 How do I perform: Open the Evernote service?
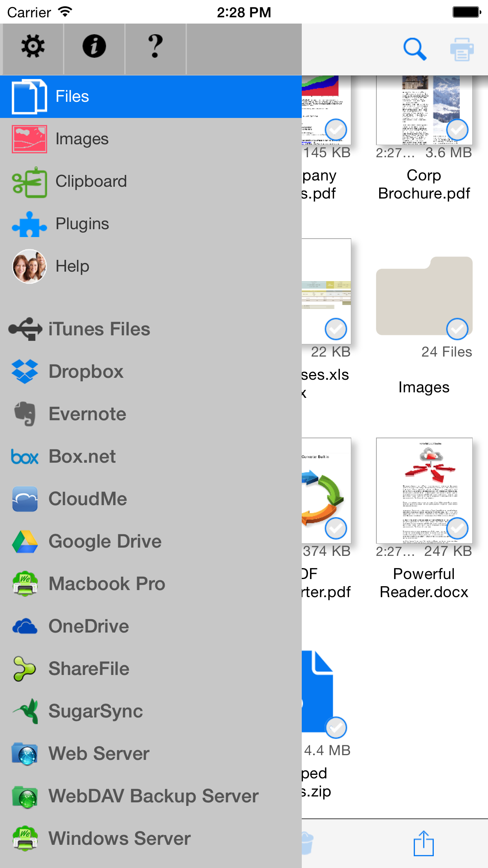pyautogui.click(x=151, y=414)
